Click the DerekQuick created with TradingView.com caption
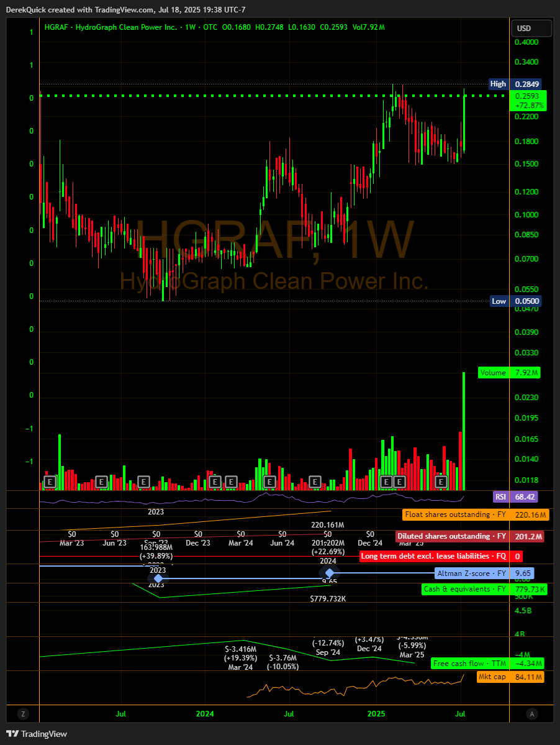This screenshot has width=560, height=745. click(x=79, y=9)
